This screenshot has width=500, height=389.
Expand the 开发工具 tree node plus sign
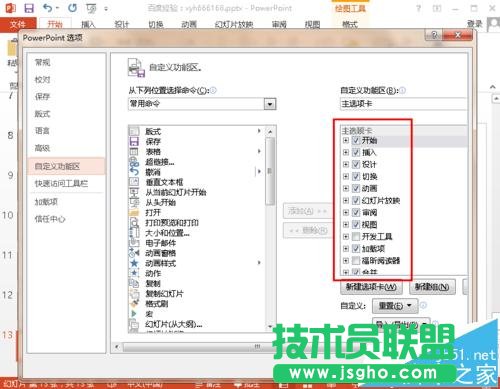(346, 236)
